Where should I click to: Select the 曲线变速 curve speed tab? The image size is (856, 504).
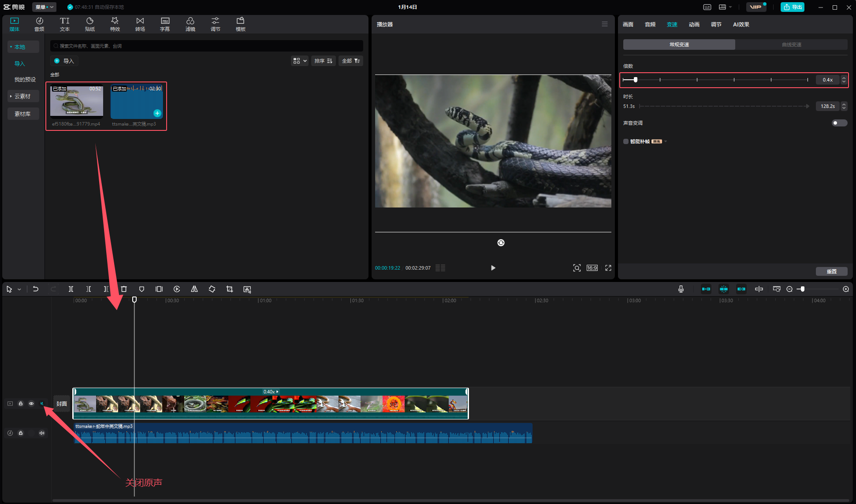pos(792,44)
